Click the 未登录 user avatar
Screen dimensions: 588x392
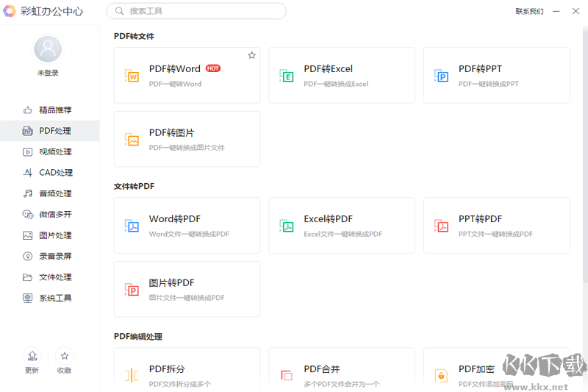(x=48, y=49)
